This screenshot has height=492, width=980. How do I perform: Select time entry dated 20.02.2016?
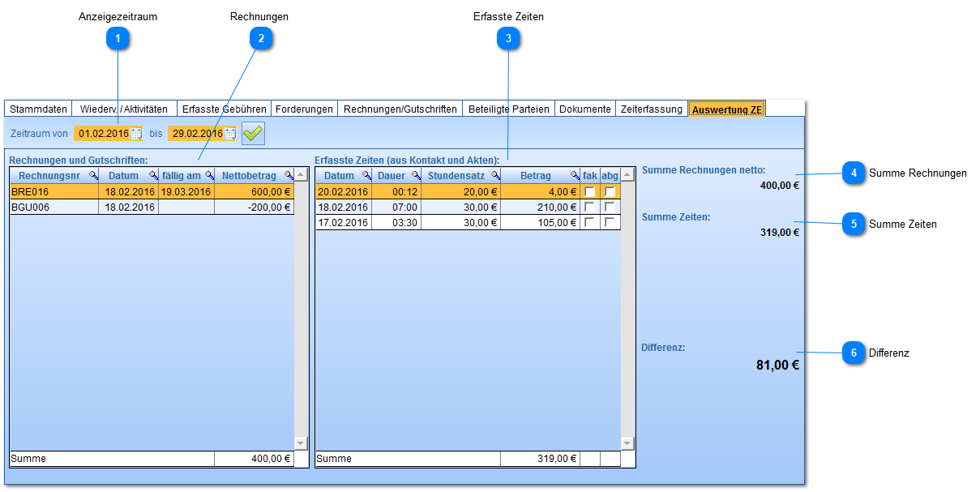(468, 192)
